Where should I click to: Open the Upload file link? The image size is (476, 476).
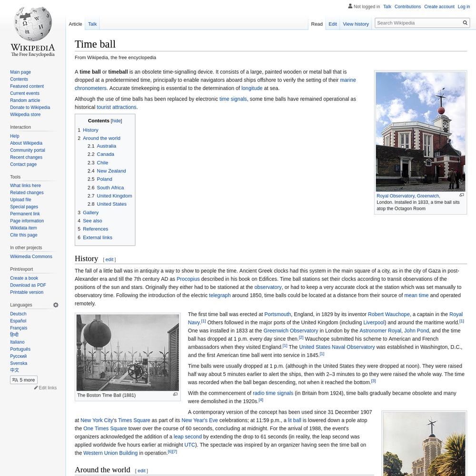click(20, 200)
